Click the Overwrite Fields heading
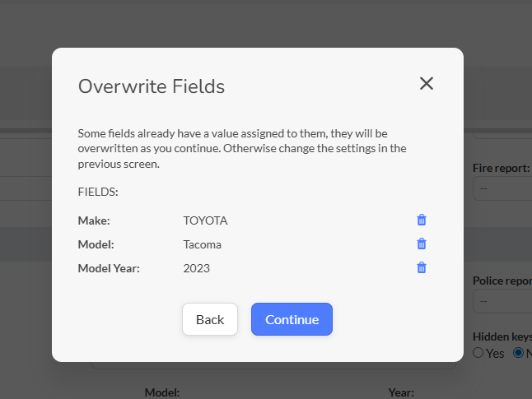Image resolution: width=532 pixels, height=399 pixels. (x=151, y=86)
